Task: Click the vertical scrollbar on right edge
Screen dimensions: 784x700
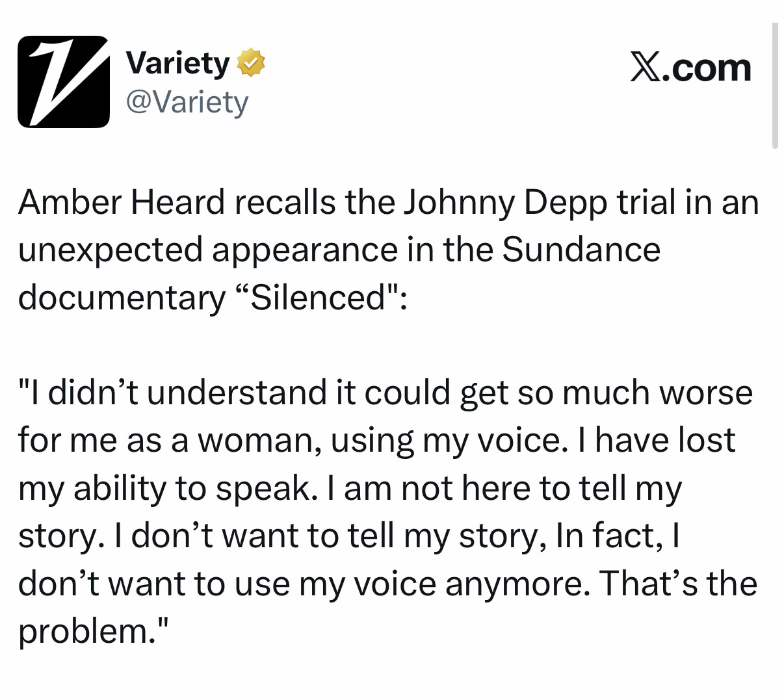Action: point(774,86)
